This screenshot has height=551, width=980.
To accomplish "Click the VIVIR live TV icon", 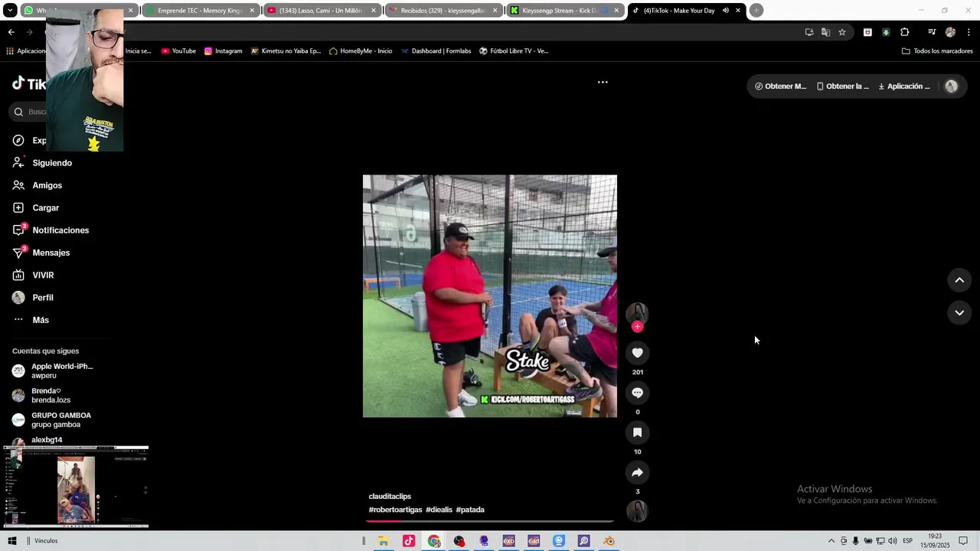I will pyautogui.click(x=18, y=275).
